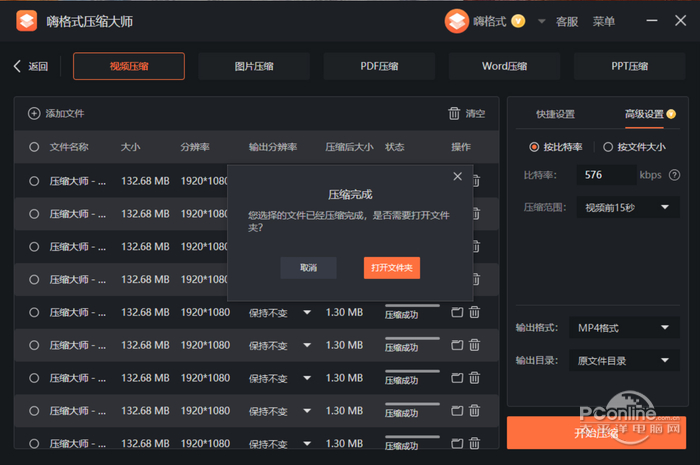Image resolution: width=700 pixels, height=465 pixels.
Task: Toggle select-all circle beside 文件名称 header
Action: click(x=34, y=147)
